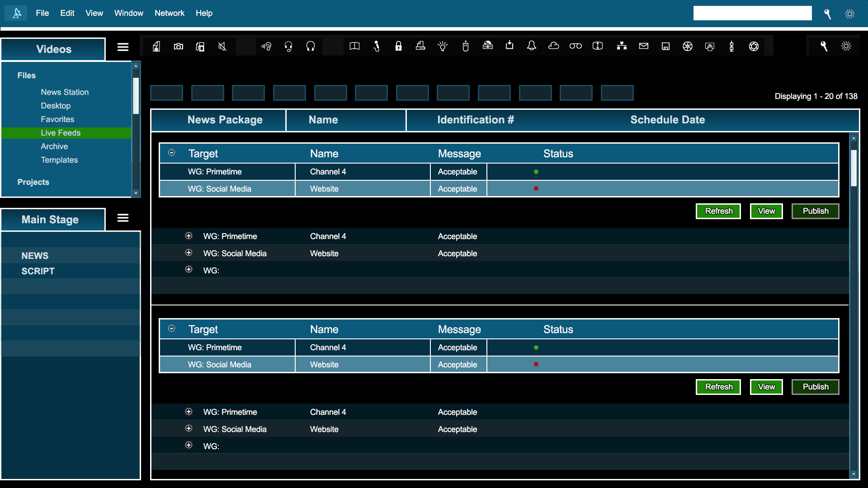Select Archive in Files list
The image size is (868, 488).
(x=54, y=146)
